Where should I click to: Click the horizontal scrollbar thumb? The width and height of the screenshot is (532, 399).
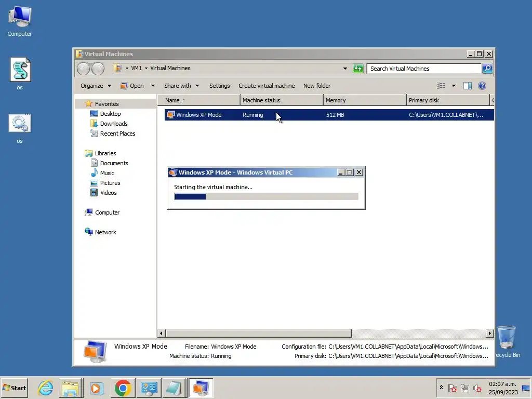pyautogui.click(x=259, y=333)
